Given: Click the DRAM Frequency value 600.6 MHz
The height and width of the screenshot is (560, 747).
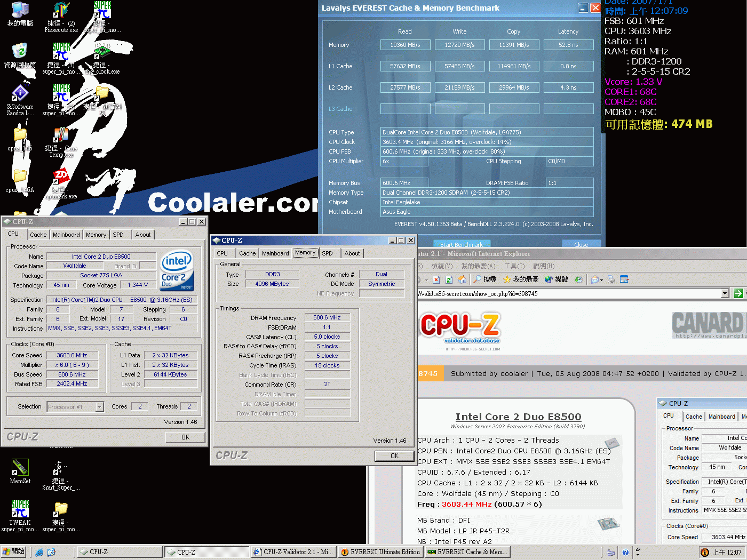Looking at the screenshot, I should tap(327, 317).
